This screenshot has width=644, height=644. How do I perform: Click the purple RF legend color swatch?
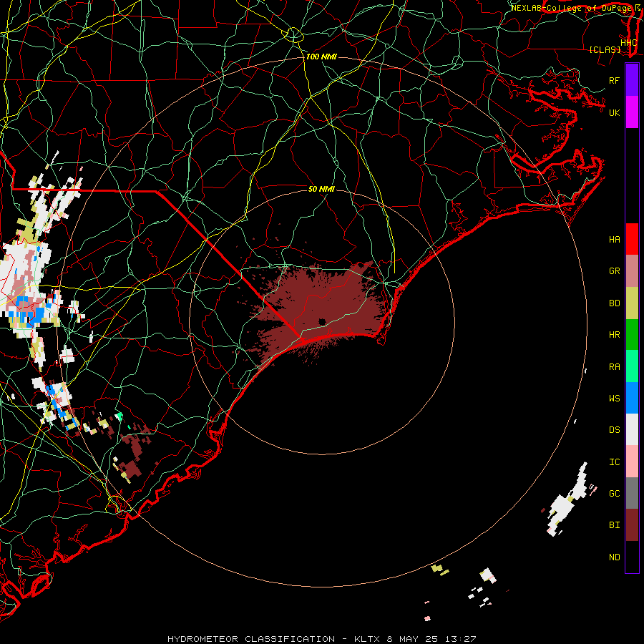click(632, 80)
